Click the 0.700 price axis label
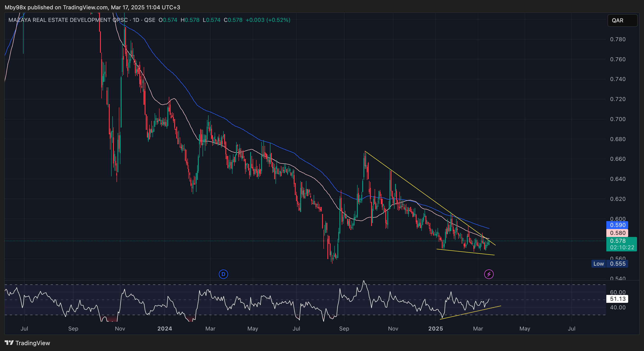Image resolution: width=644 pixels, height=351 pixels. pos(618,119)
